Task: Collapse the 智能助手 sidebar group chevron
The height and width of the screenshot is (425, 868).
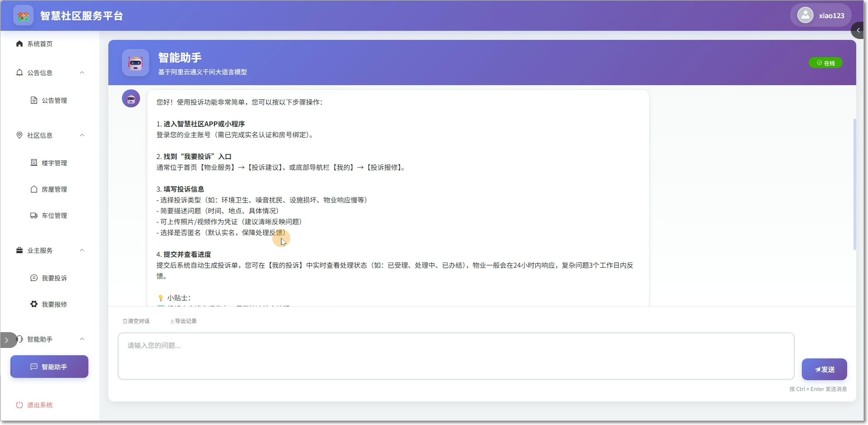Action: tap(82, 339)
